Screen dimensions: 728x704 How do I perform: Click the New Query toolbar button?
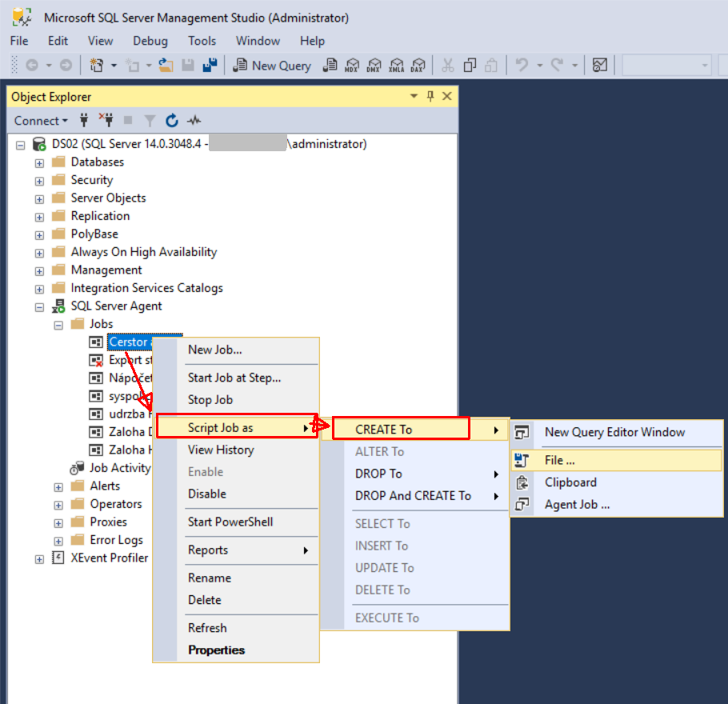pos(272,66)
